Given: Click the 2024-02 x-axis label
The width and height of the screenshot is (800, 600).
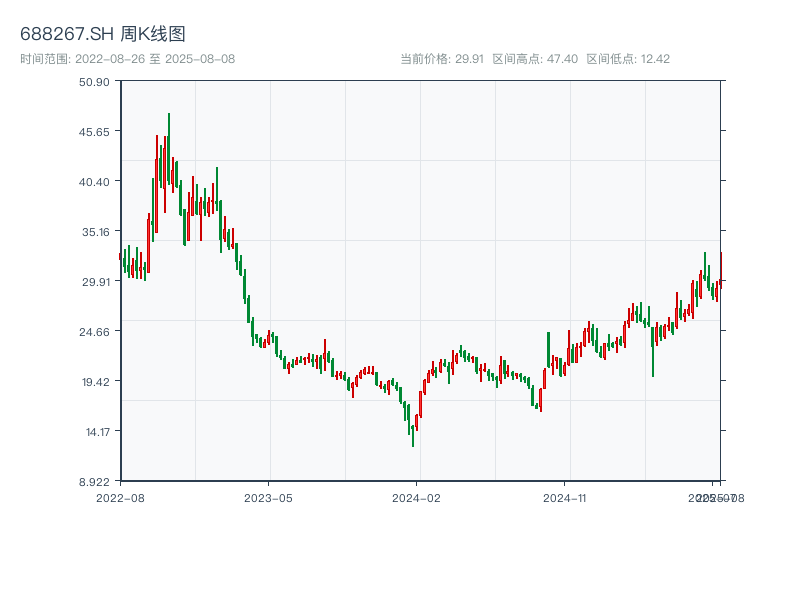Looking at the screenshot, I should coord(416,498).
